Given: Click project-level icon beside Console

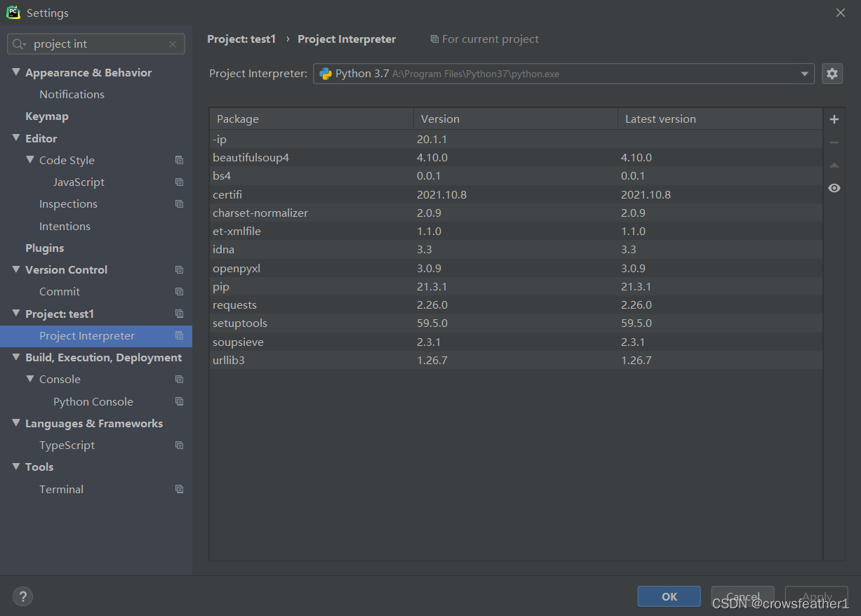Looking at the screenshot, I should [x=179, y=380].
